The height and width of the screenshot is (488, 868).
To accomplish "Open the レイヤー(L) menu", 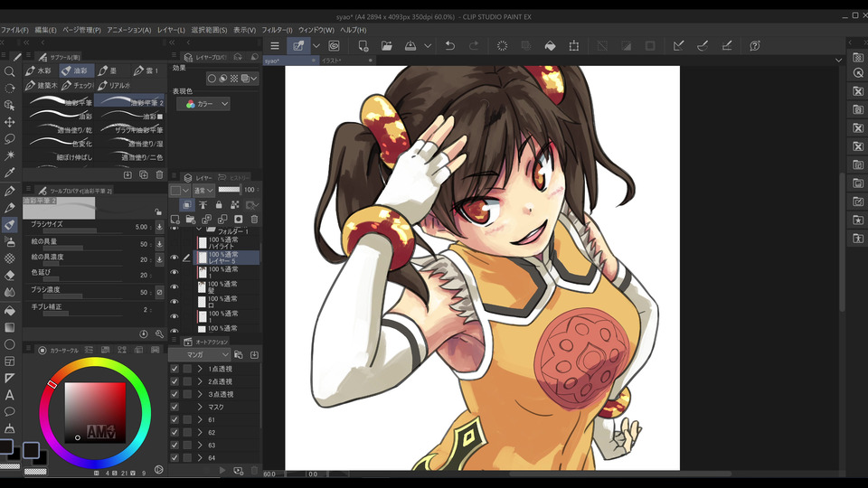I will [171, 30].
